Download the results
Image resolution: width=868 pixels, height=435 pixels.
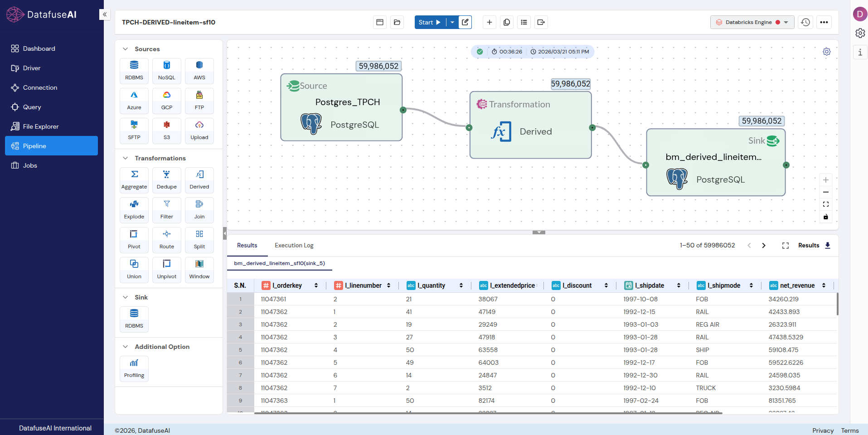[x=828, y=245]
